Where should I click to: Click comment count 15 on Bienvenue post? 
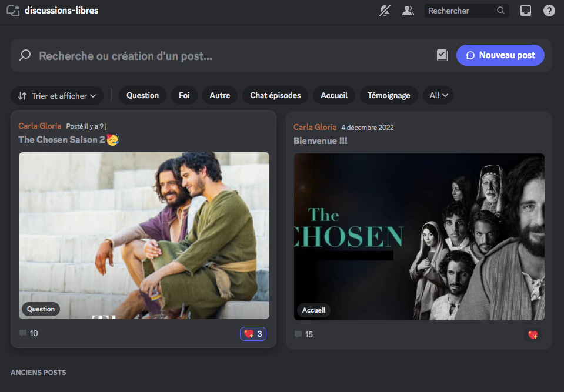point(304,334)
